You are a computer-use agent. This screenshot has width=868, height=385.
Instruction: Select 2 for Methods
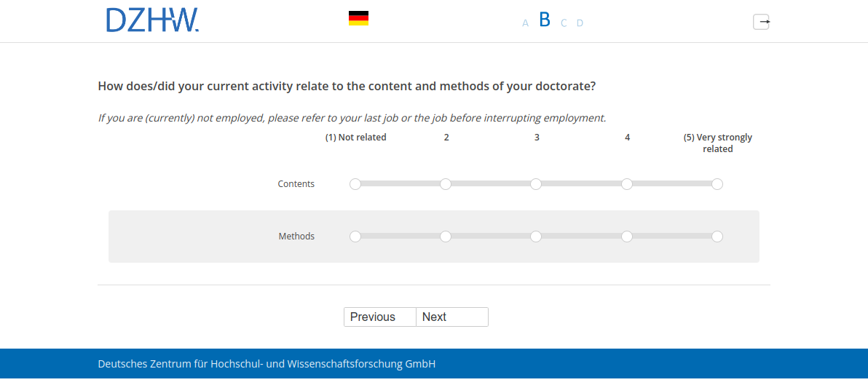[x=446, y=237]
